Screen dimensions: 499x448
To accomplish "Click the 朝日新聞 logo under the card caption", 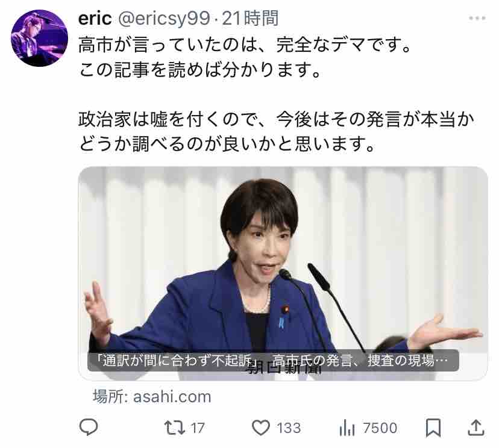I will (283, 369).
